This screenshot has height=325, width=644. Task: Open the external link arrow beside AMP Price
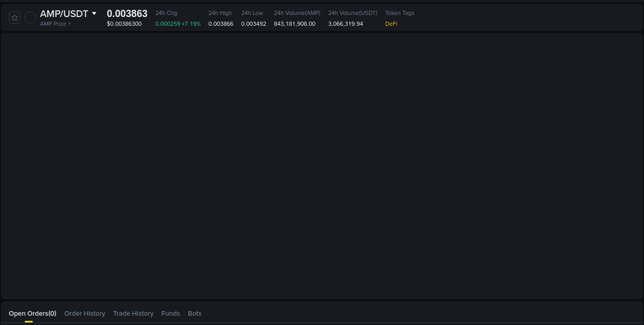coord(69,24)
